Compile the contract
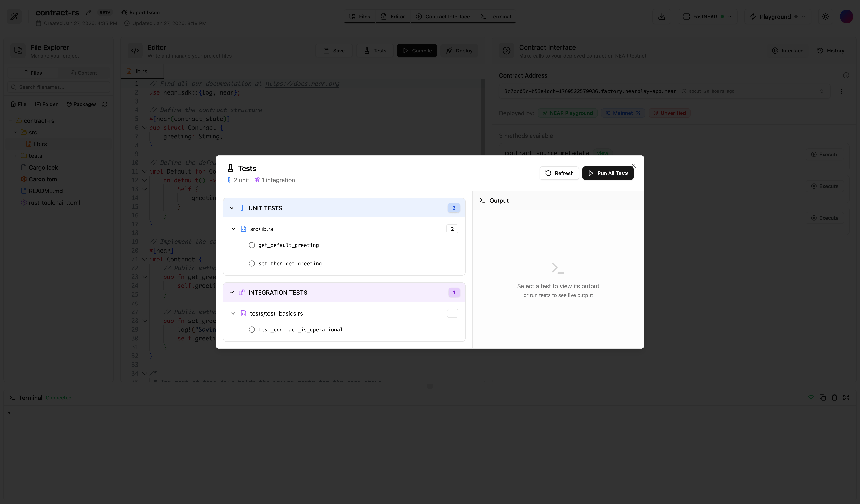Screen dimensions: 860x504 pyautogui.click(x=417, y=50)
